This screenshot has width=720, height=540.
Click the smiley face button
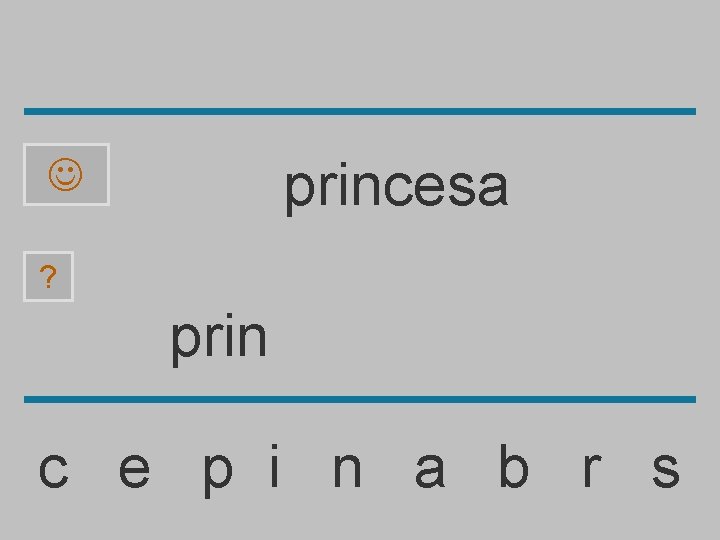(67, 174)
